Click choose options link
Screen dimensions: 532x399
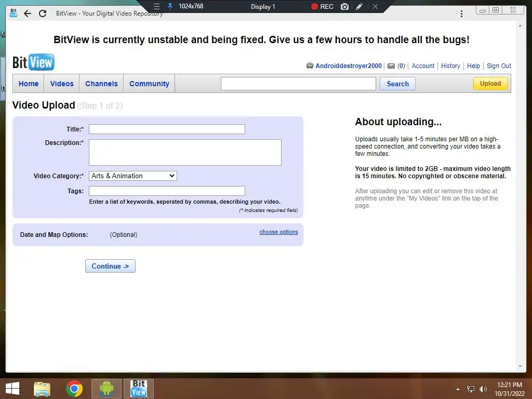tap(278, 232)
